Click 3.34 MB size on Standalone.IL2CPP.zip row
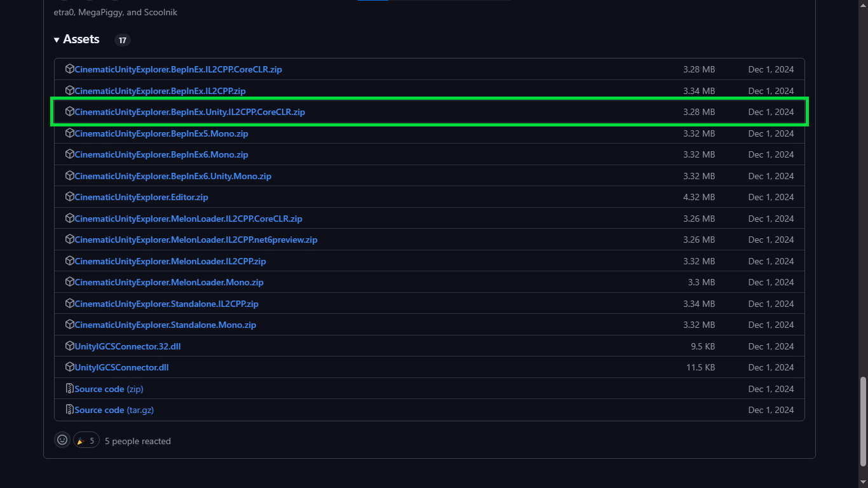The image size is (868, 488). [699, 304]
